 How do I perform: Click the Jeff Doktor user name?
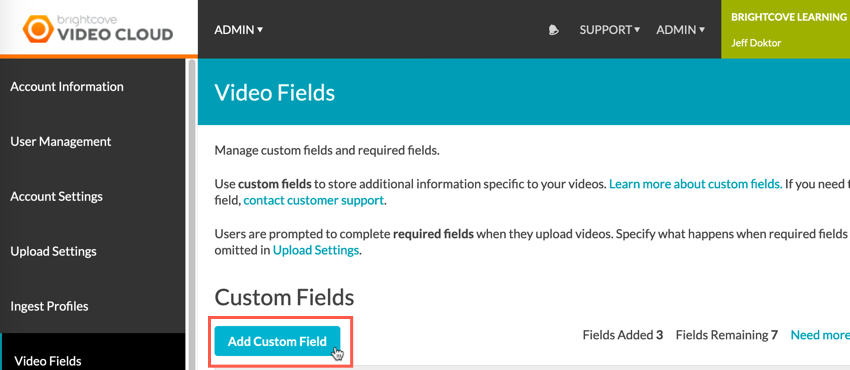point(756,43)
